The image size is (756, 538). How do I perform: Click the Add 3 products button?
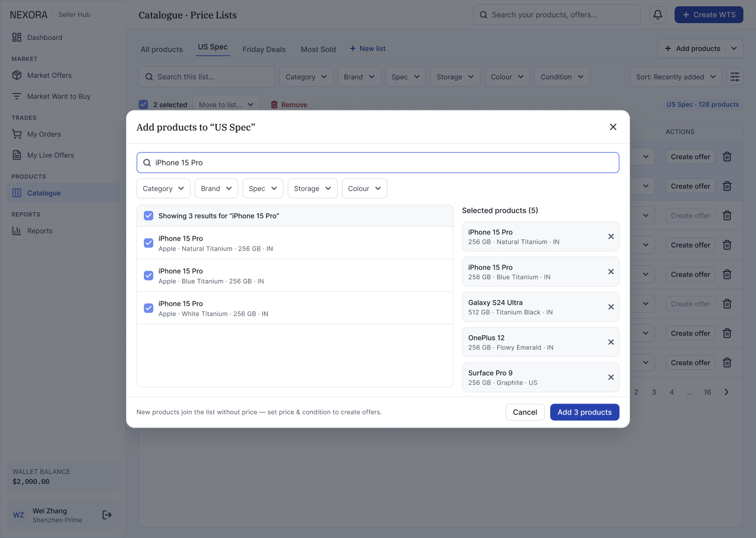[x=585, y=412]
